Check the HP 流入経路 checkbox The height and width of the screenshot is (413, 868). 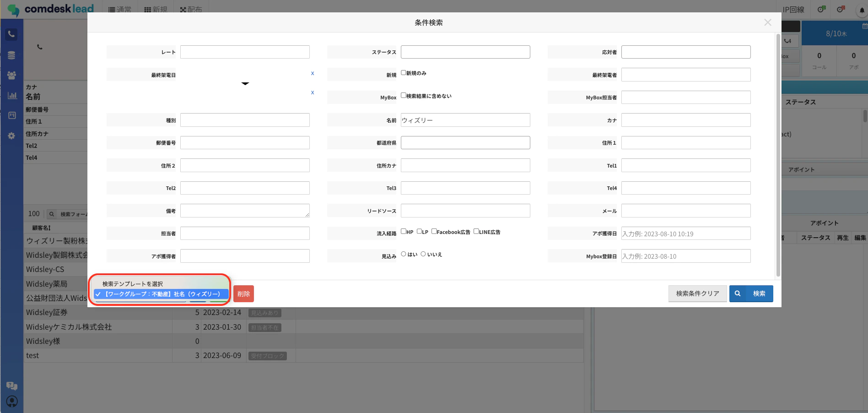tap(404, 232)
